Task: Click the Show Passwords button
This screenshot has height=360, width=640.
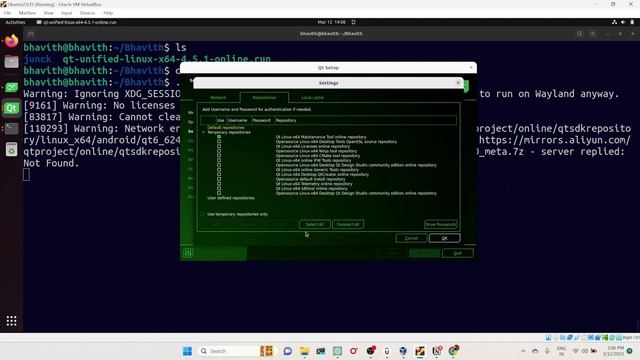Action: [x=441, y=224]
